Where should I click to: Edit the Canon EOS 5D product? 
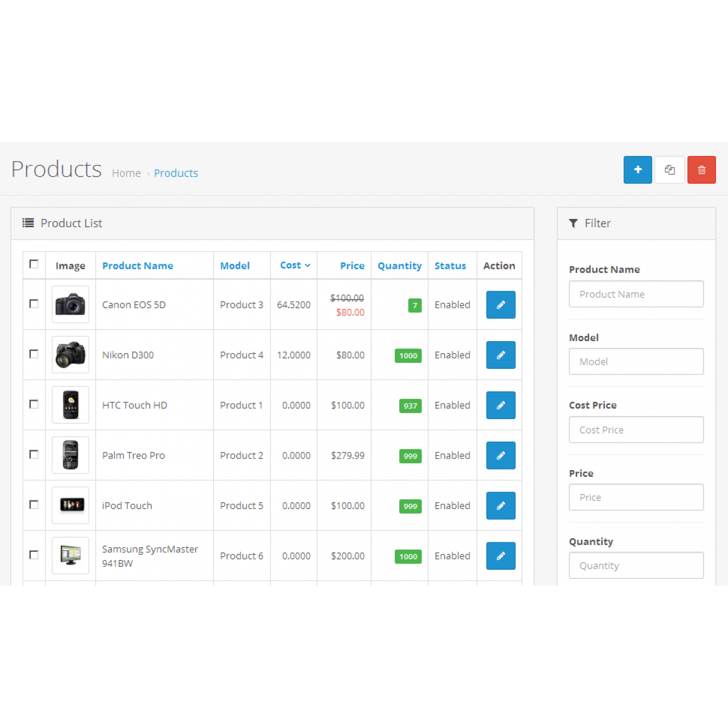coord(500,305)
